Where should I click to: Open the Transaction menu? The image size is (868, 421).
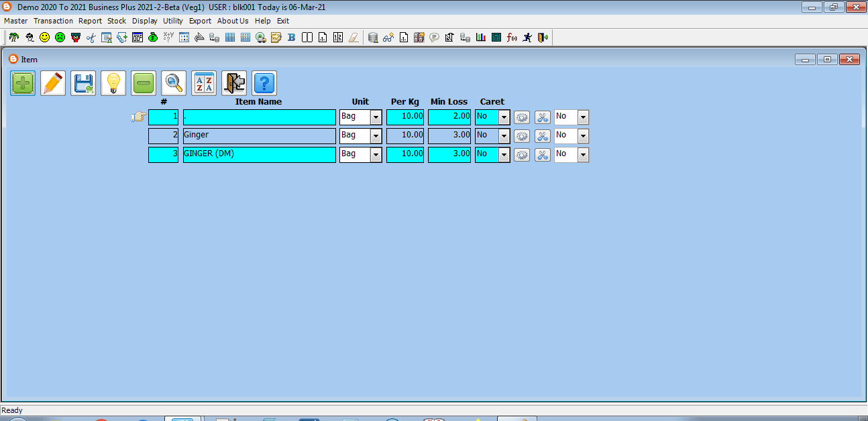tap(53, 21)
